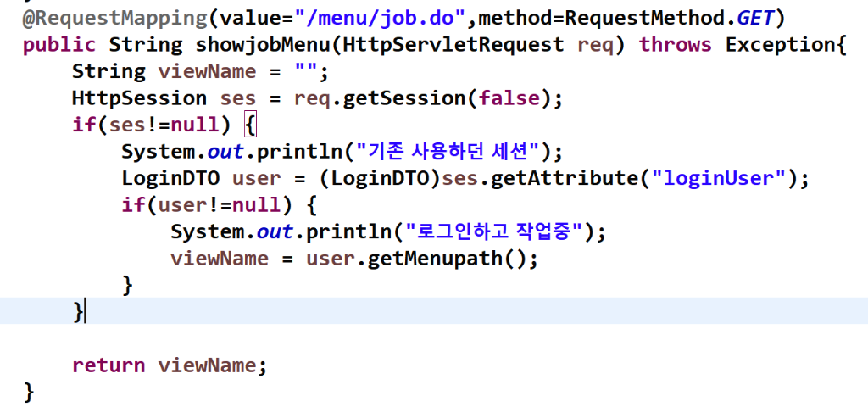Click the boxed opening brace after ses!=null
Viewport: 868px width, 407px height.
[250, 125]
